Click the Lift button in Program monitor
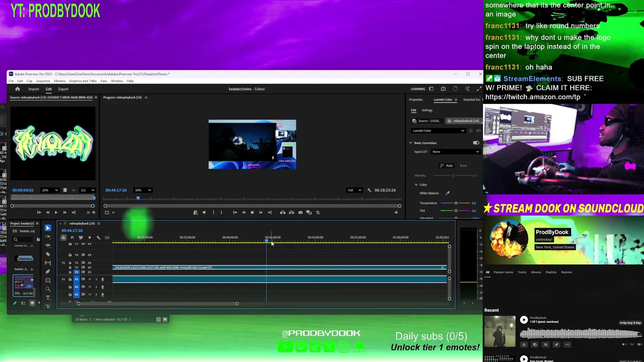The image size is (644, 362). (283, 212)
